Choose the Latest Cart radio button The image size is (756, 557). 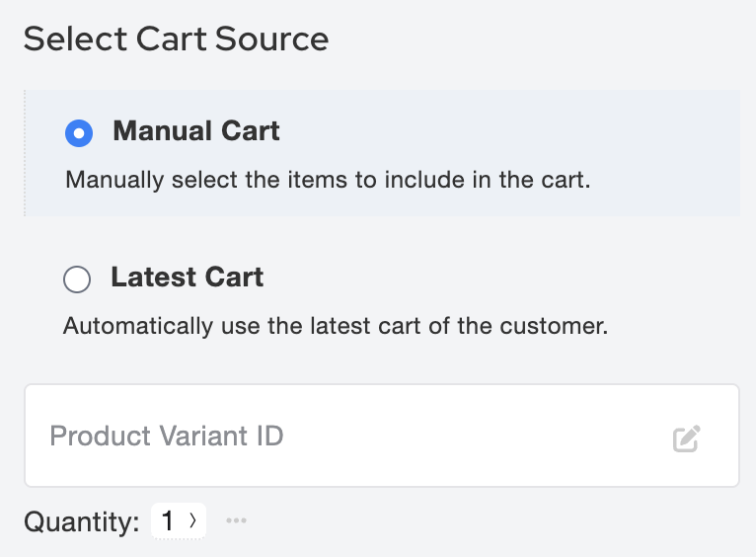(76, 279)
